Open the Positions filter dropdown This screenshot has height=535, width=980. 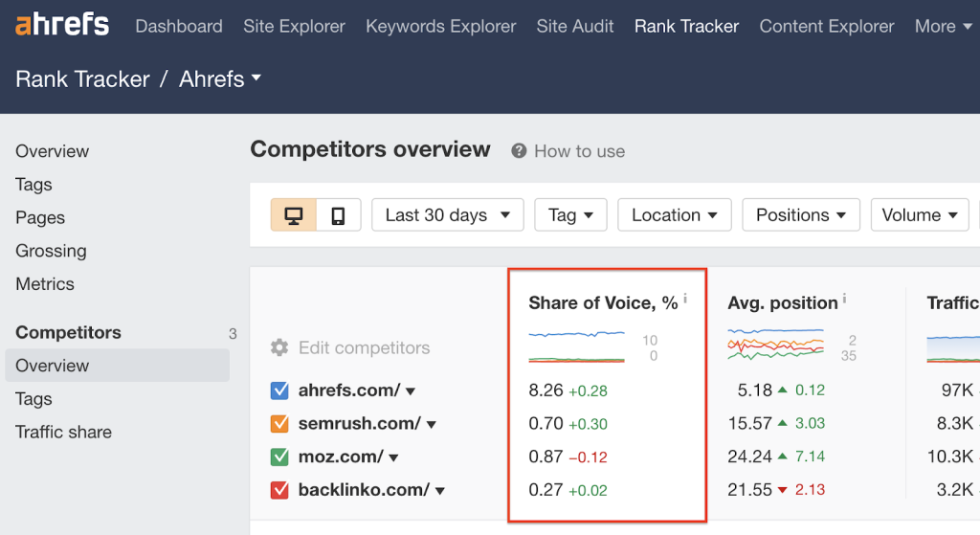tap(800, 215)
